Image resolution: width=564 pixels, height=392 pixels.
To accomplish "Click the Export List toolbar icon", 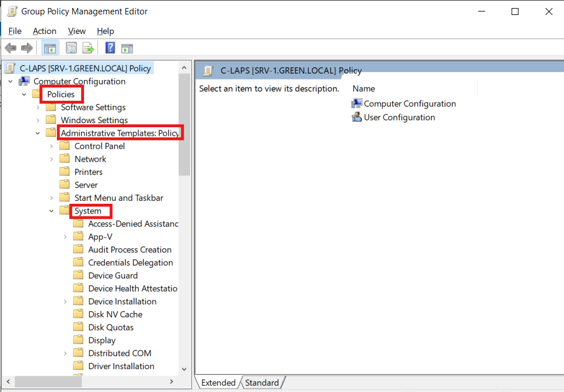I will coord(88,48).
